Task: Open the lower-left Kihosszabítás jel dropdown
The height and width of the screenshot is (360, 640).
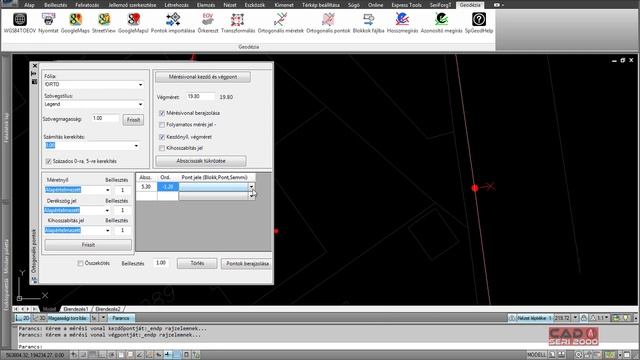Action: click(x=108, y=231)
